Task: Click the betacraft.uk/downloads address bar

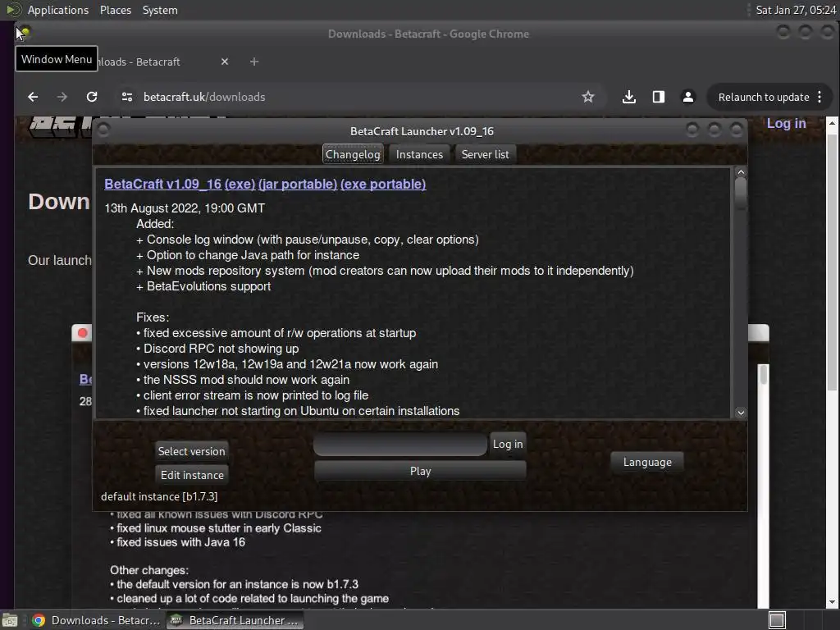Action: point(354,97)
